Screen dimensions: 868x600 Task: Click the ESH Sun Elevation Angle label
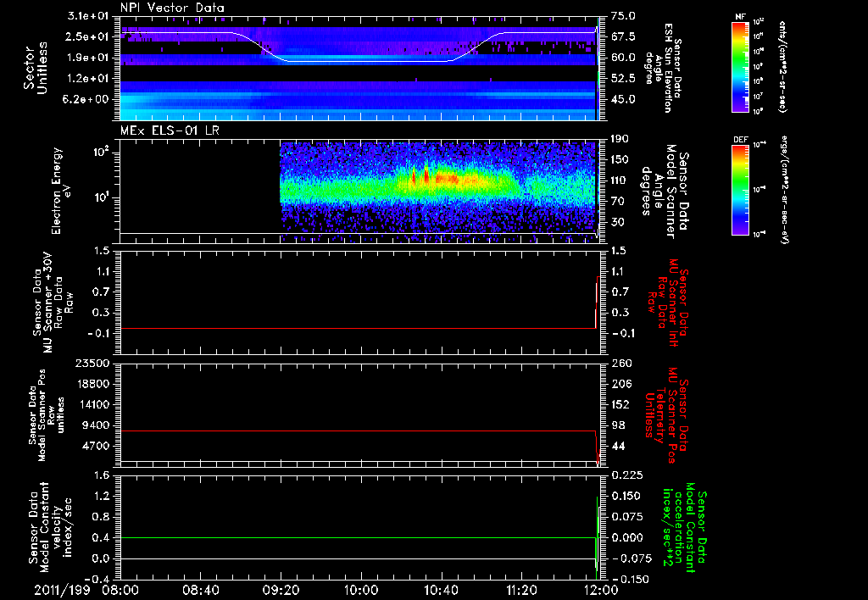click(x=665, y=68)
